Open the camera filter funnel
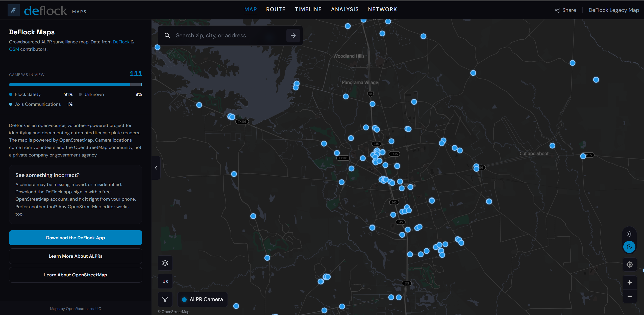 (x=165, y=300)
